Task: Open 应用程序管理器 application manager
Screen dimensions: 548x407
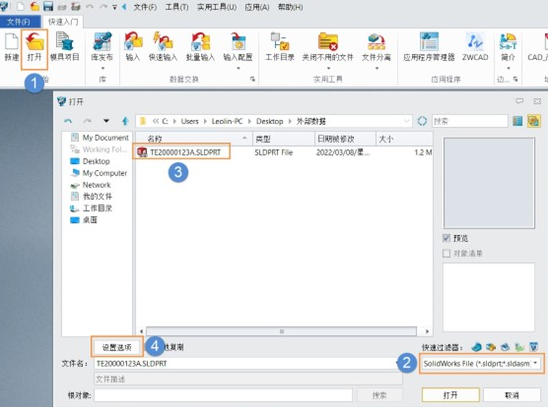Action: click(x=429, y=47)
